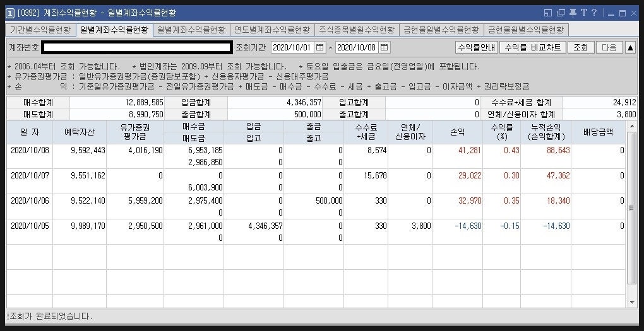Screen dimensions: 644x331
Task: Open the 금현물월별수익률현황 tab
Action: pyautogui.click(x=526, y=30)
